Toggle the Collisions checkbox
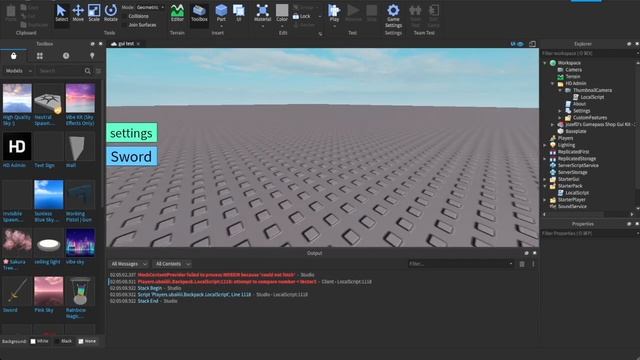Screen dimensions: 640x360 pos(124,16)
